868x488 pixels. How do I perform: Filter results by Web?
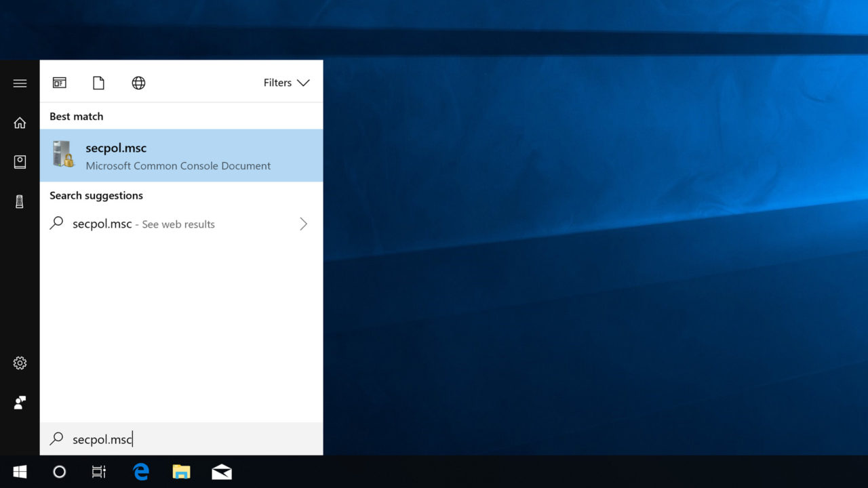point(138,83)
